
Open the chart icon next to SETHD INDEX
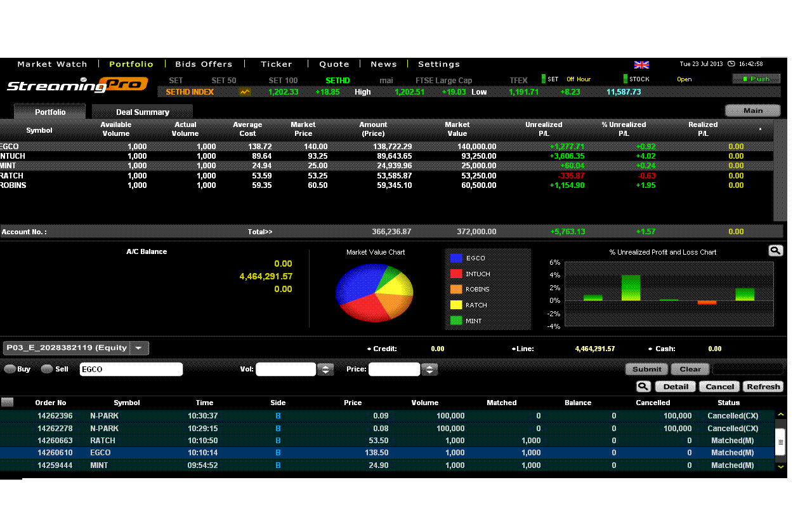click(245, 92)
